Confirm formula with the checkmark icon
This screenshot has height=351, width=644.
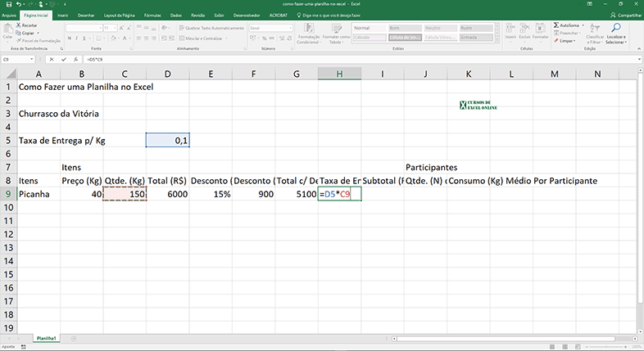click(x=64, y=60)
